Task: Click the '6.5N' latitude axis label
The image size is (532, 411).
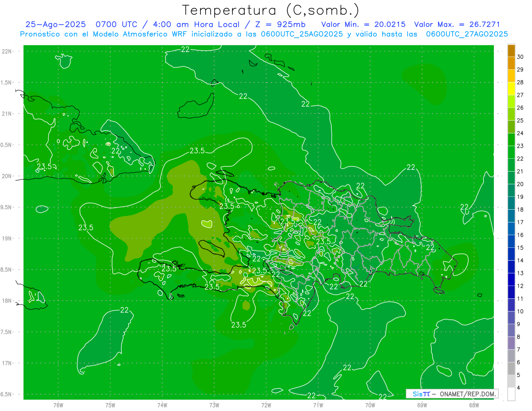Action: pyautogui.click(x=7, y=395)
